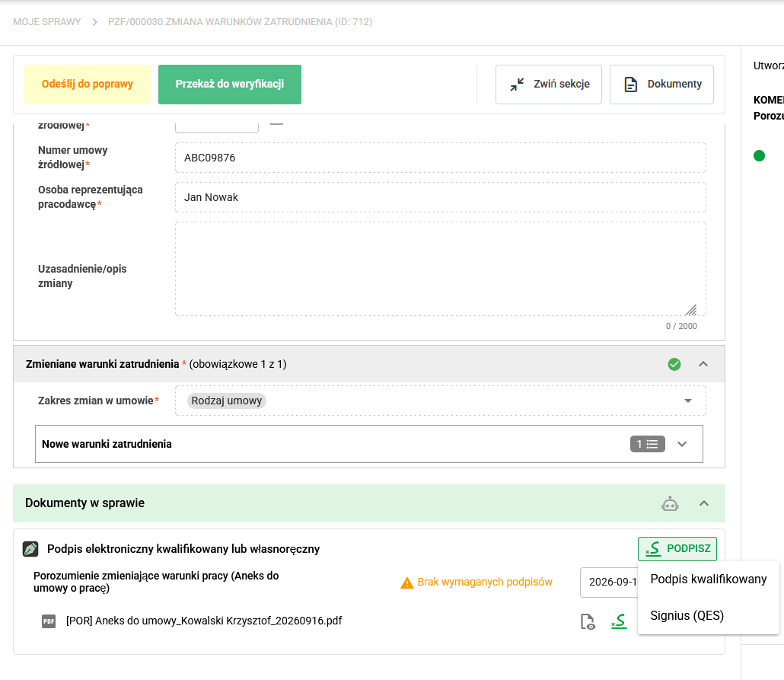The image size is (784, 680).
Task: Click the Numer umowy źródłowej field
Action: 440,158
